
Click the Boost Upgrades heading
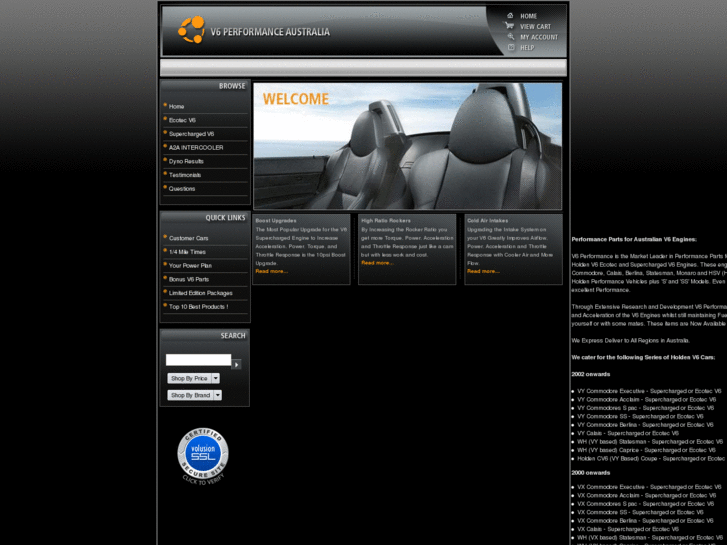tap(276, 221)
